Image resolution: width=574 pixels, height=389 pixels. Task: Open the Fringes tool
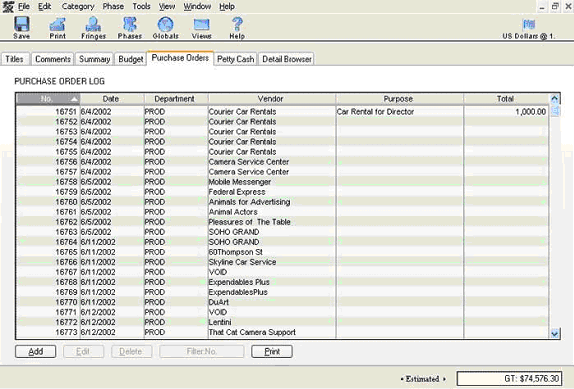pyautogui.click(x=93, y=27)
